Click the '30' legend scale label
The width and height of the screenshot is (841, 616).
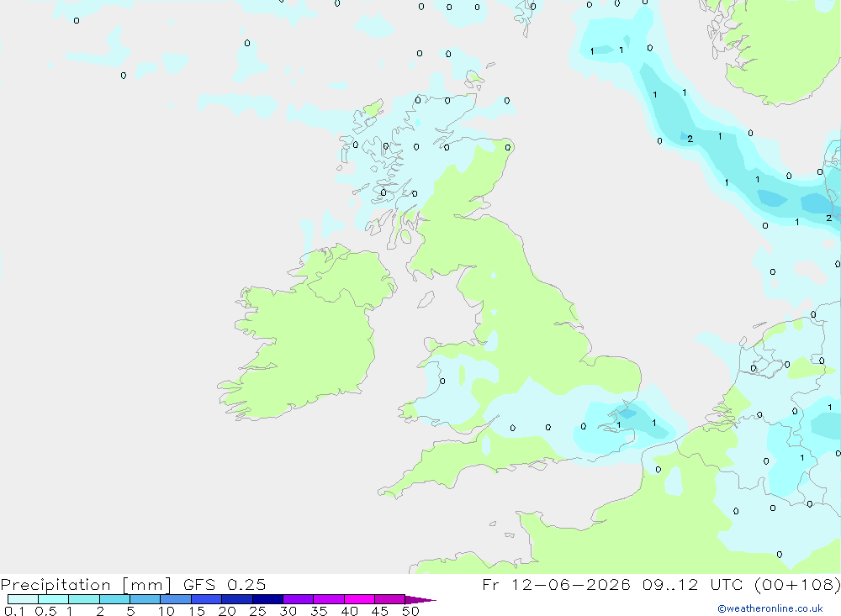(288, 611)
